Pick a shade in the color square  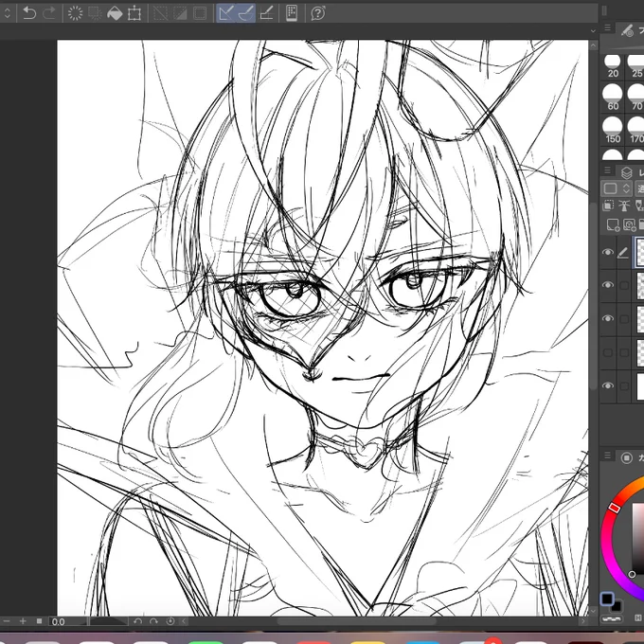638,538
